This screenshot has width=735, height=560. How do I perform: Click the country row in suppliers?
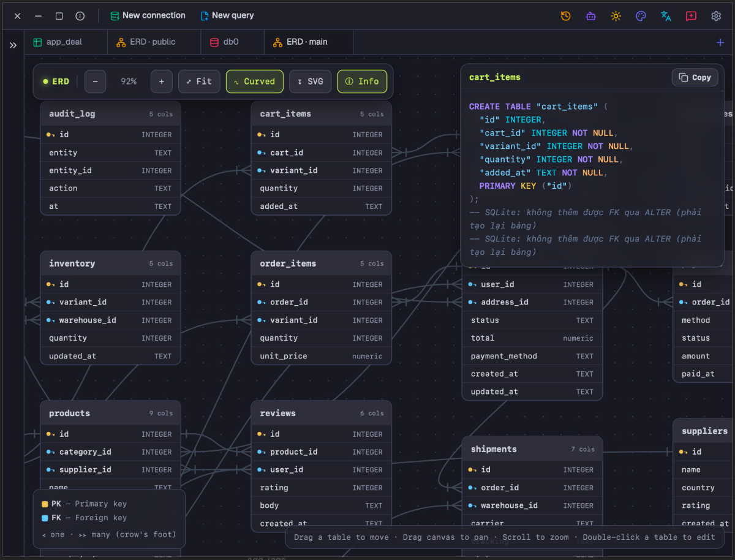point(704,488)
